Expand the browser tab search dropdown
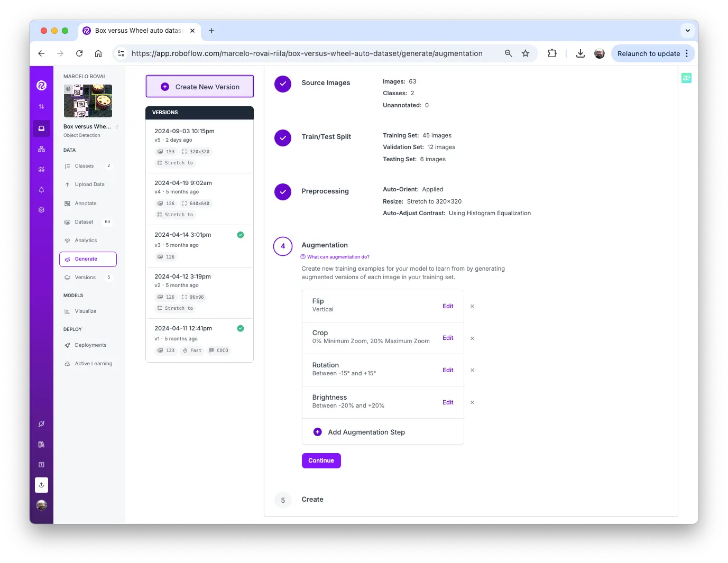 point(687,31)
